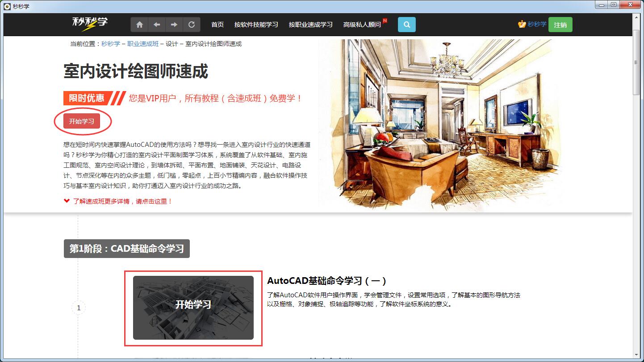Go back with the left arrow icon
This screenshot has height=362, width=644.
point(157,25)
